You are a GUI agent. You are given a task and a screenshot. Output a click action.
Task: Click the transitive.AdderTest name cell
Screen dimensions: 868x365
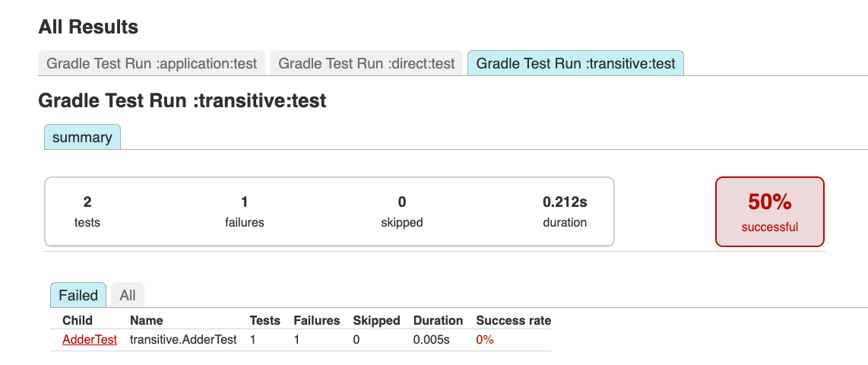(x=183, y=340)
